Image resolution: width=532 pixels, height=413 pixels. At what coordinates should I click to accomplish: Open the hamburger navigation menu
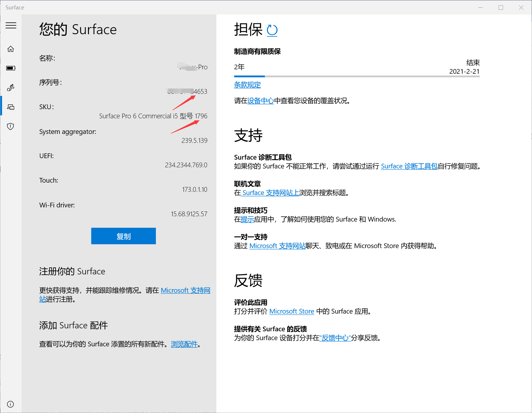click(11, 25)
